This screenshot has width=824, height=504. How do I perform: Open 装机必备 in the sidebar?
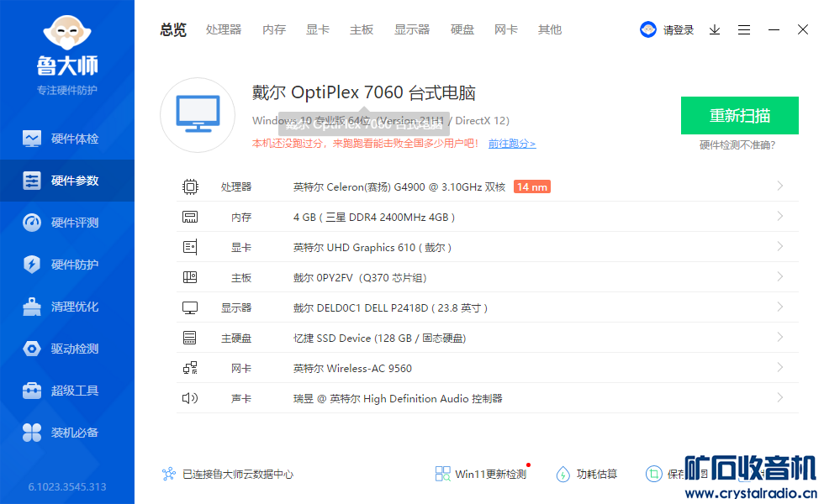coord(67,433)
